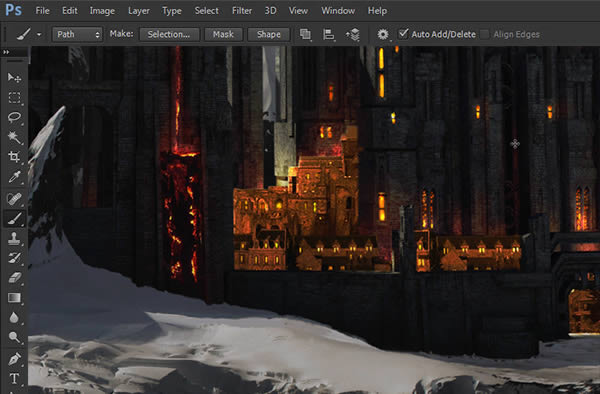Select the Dodge tool
Image resolution: width=600 pixels, height=394 pixels.
[14, 337]
